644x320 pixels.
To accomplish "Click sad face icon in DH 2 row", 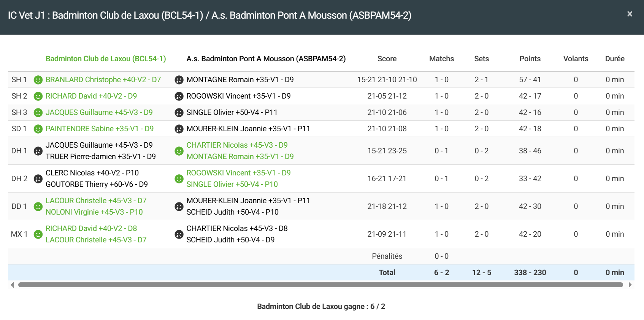I will [x=38, y=179].
